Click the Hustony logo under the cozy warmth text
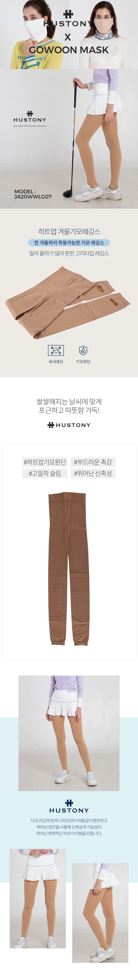The image size is (138, 980). pos(69,425)
